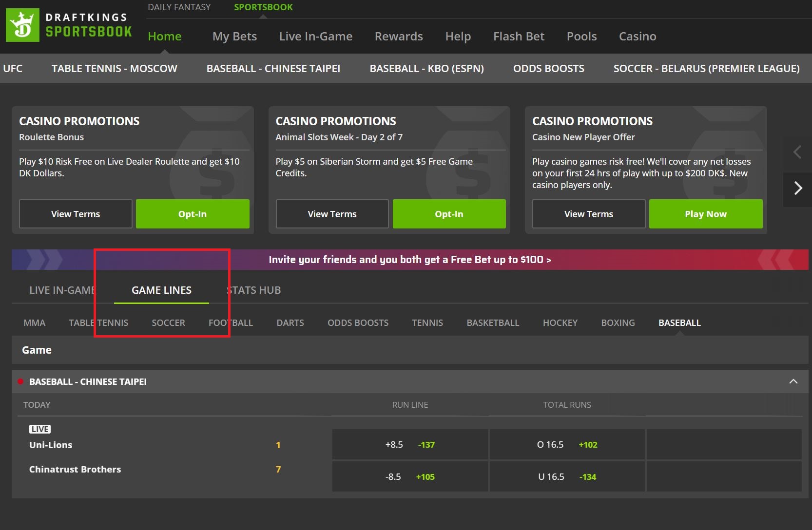
Task: Bet Chinatrust Brothers -8.5 run line at +105
Action: (410, 476)
